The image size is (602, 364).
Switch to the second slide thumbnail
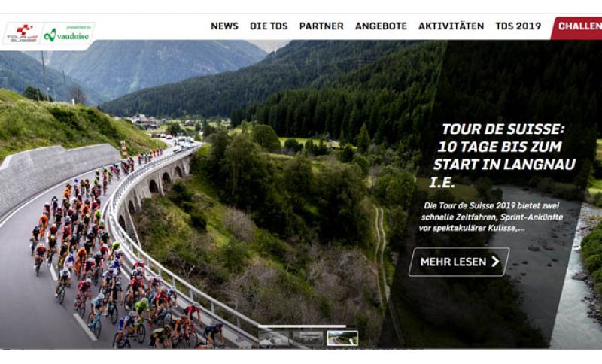pyautogui.click(x=308, y=338)
